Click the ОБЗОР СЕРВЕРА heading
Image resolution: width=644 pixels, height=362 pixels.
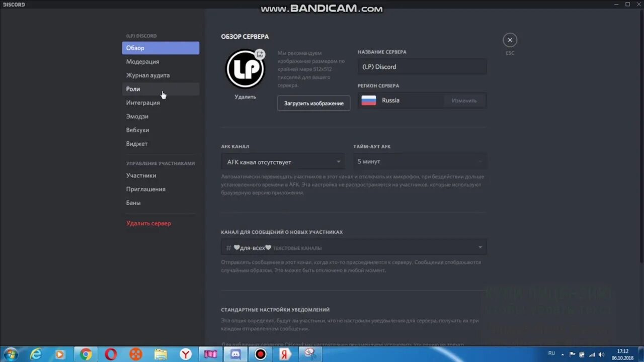click(x=245, y=37)
